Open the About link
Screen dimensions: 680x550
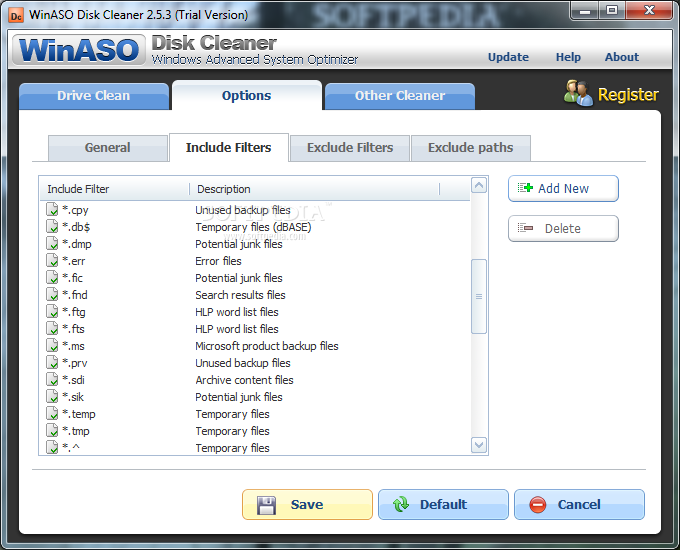tap(622, 57)
